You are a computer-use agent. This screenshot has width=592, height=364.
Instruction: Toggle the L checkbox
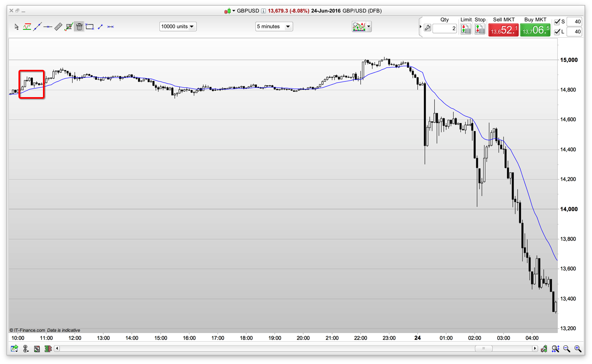(557, 32)
